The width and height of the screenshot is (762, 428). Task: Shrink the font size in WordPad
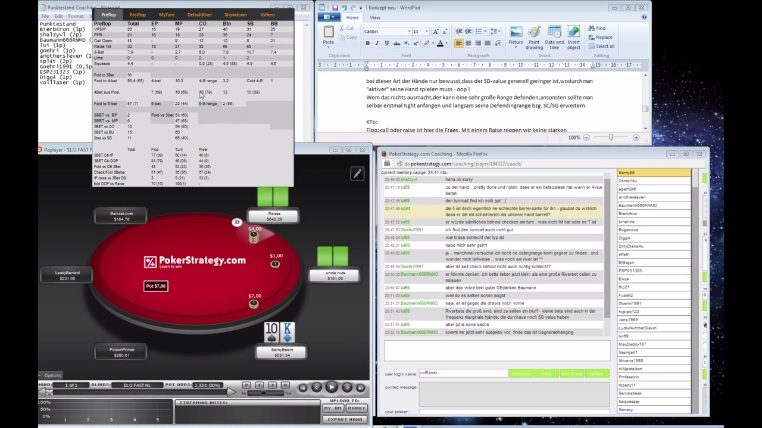click(445, 32)
